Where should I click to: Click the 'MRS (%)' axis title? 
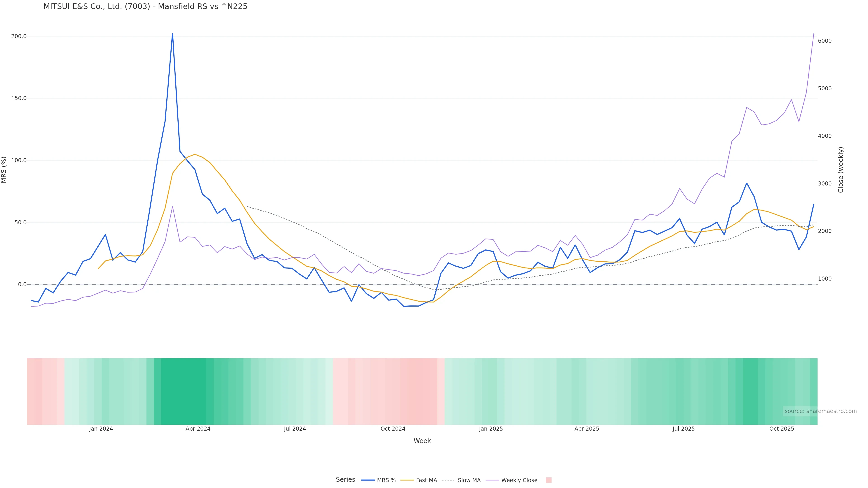4,170
